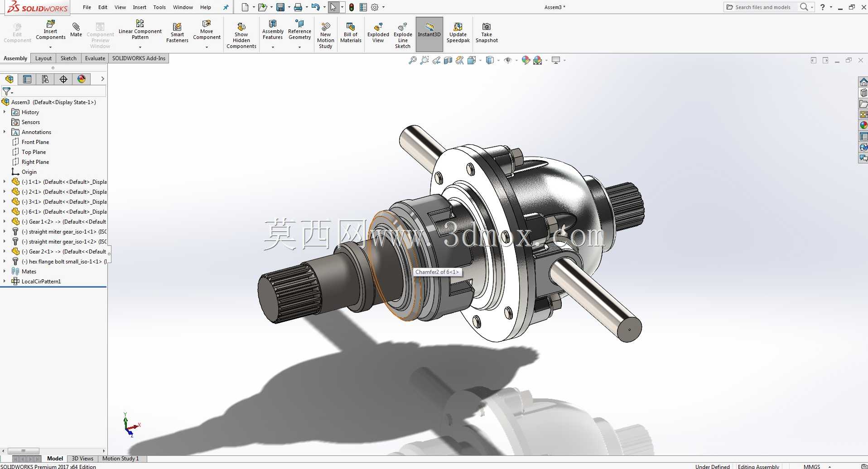Open Linear Component Pattern tool
This screenshot has width=868, height=469.
[x=140, y=30]
